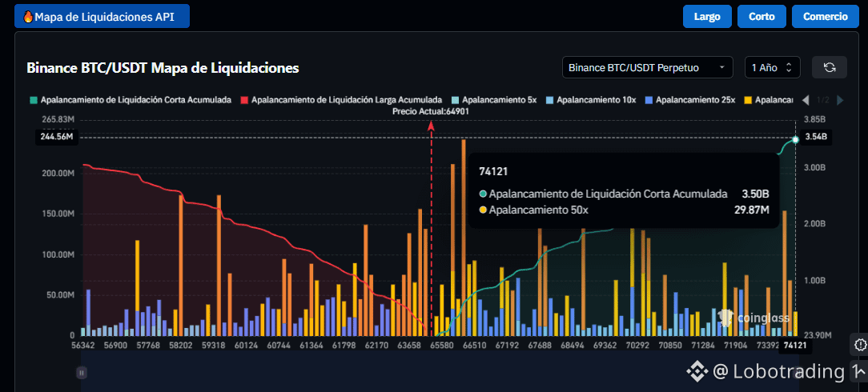Screen dimensions: 868x392
Task: Open Mapa de Liquidaciones API button
Action: click(x=102, y=17)
